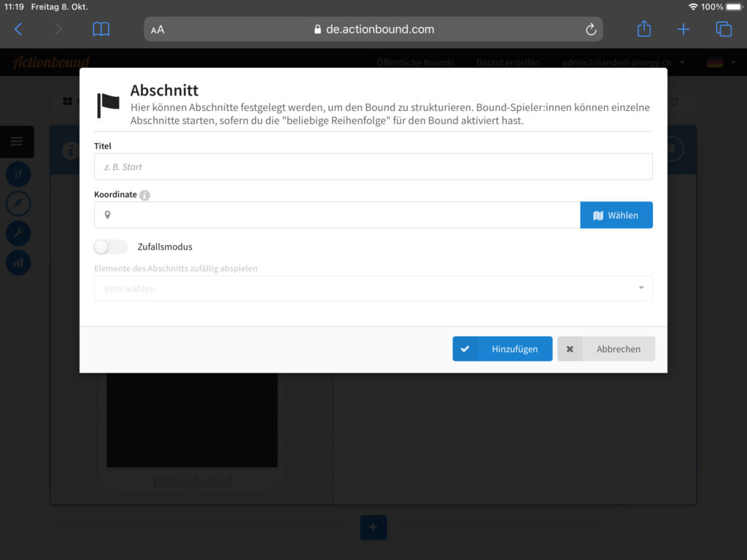Viewport: 747px width, 560px height.
Task: Open account menu admin2@andwil-arnegg.ch
Action: (x=622, y=63)
